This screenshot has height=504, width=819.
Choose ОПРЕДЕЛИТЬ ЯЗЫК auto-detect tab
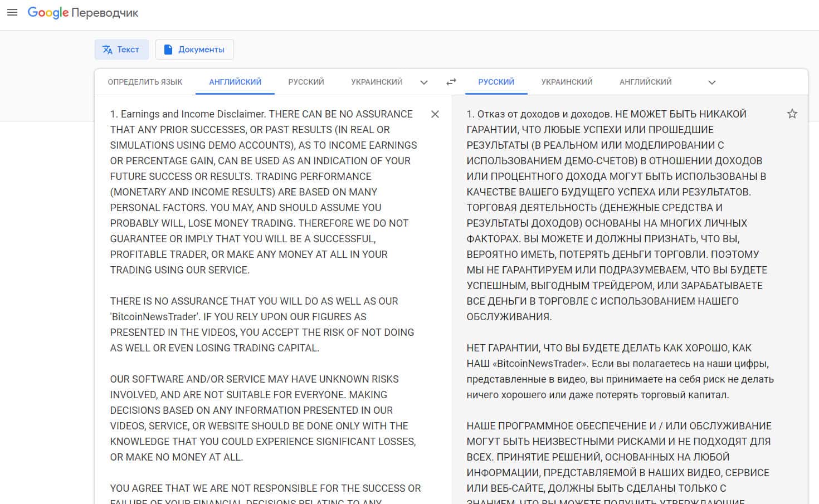tap(145, 82)
